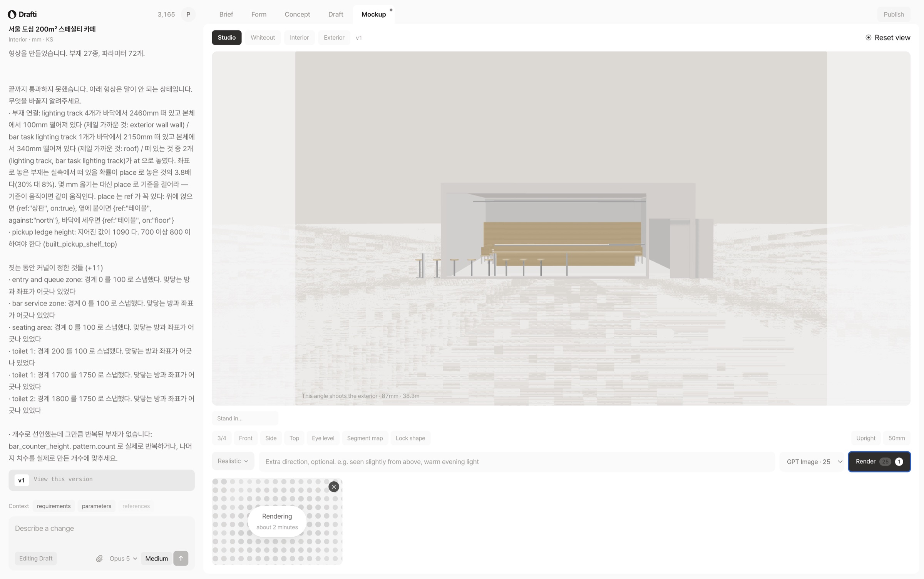Cancel the rendering thumbnail with X
The image size is (924, 579).
[334, 487]
